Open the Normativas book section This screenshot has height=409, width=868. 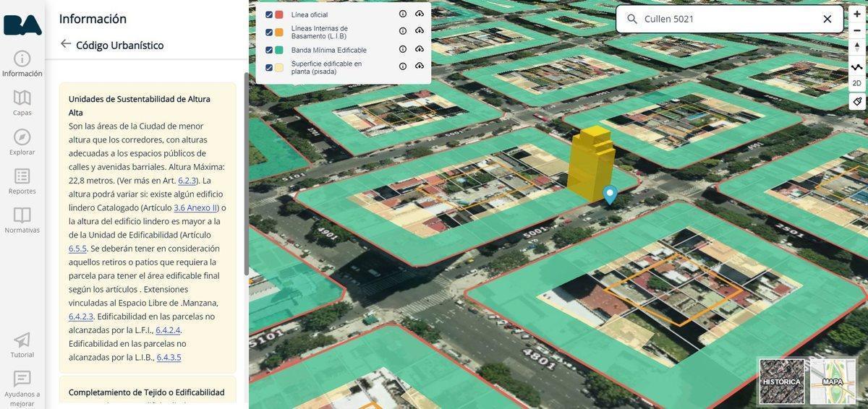[x=22, y=220]
